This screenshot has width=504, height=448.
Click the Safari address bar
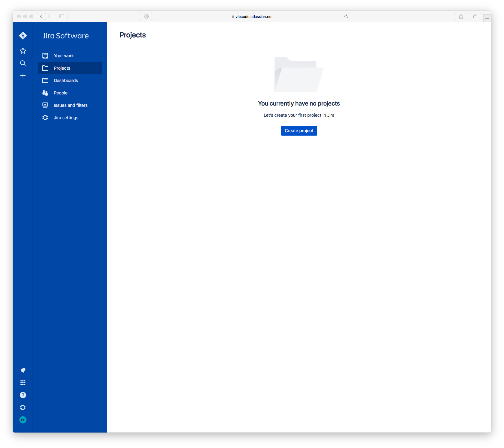point(252,16)
